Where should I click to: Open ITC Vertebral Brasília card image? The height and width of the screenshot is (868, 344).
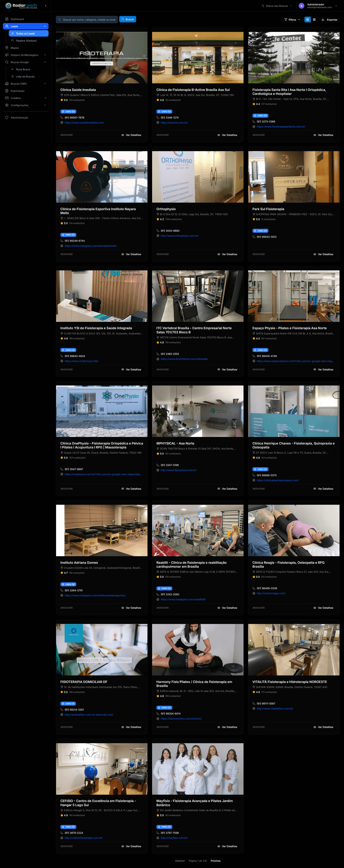point(198,296)
